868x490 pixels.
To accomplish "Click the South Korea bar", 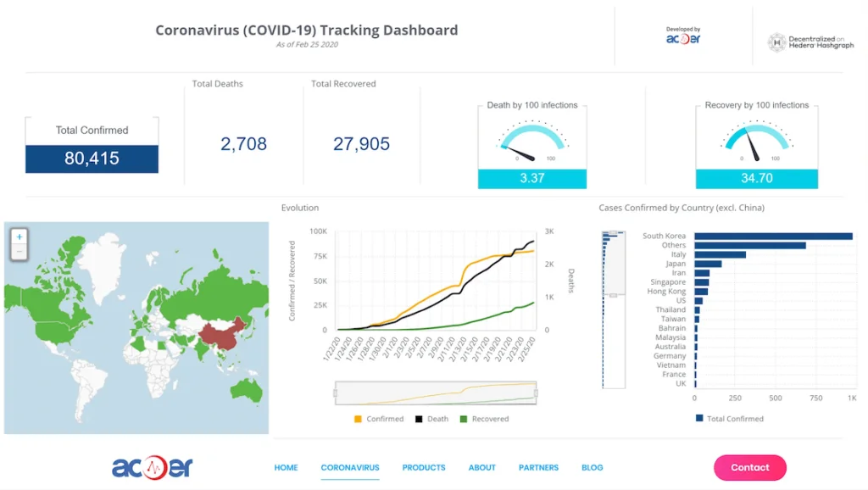I will tap(773, 236).
